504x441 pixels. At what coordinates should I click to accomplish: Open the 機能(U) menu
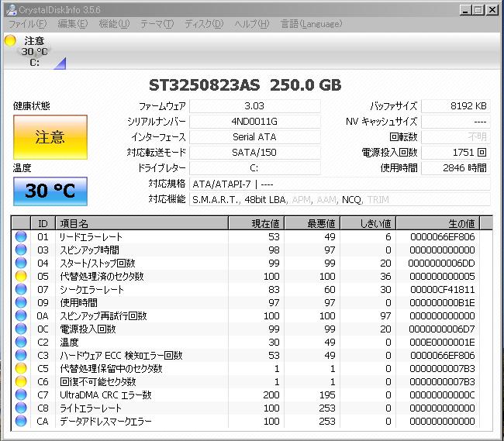(x=114, y=24)
